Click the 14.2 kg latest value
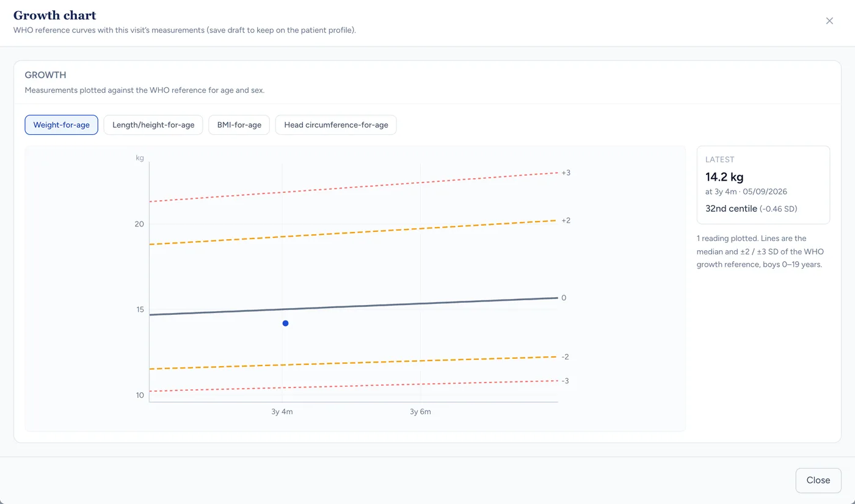The image size is (855, 504). [724, 177]
